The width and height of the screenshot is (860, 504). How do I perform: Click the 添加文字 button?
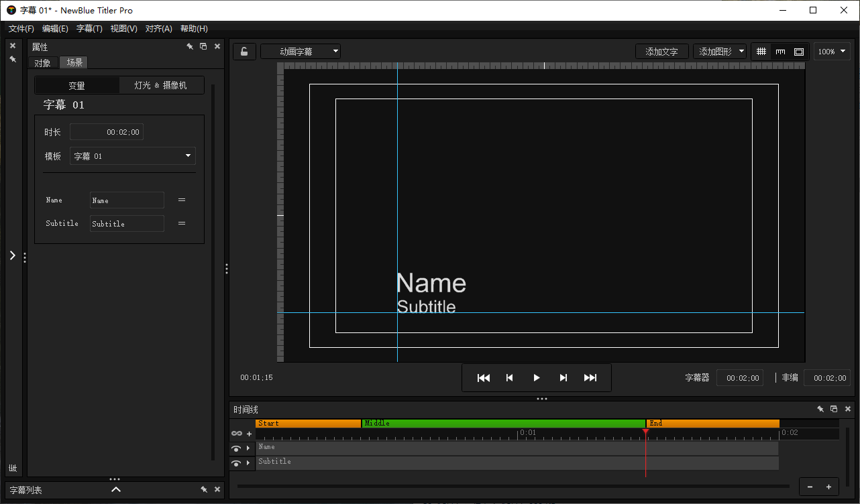[661, 52]
